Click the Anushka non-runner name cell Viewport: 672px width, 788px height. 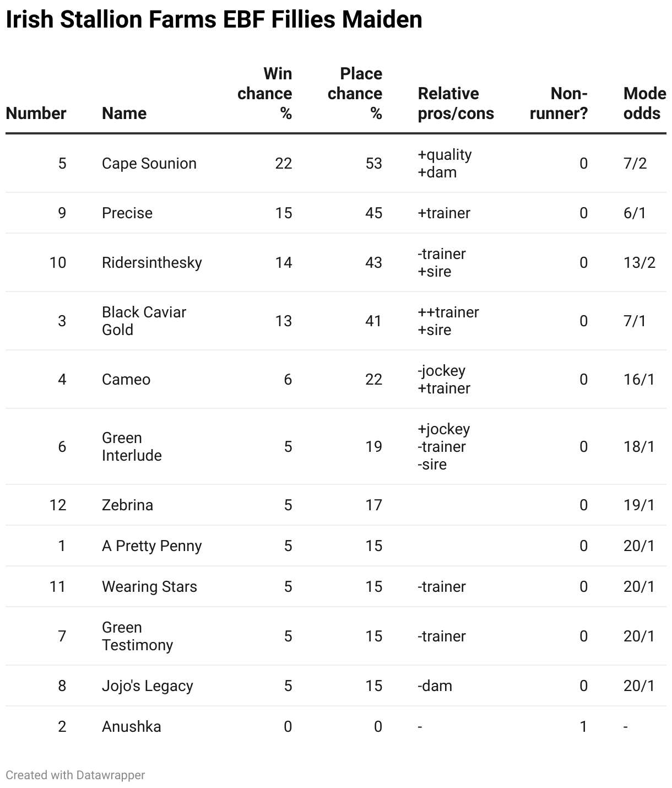click(132, 727)
